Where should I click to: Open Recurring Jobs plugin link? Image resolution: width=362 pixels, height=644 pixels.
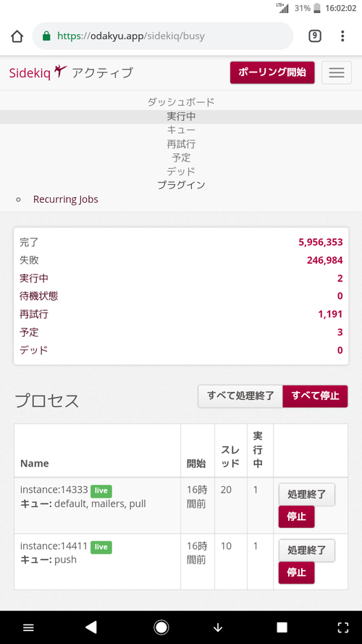pos(66,199)
